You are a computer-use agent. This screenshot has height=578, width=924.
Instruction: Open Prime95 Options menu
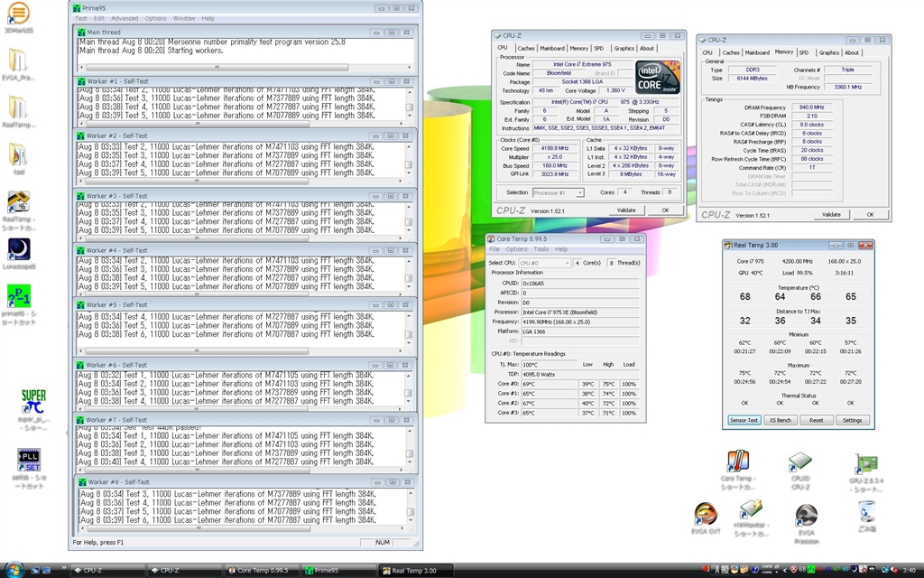pos(155,18)
